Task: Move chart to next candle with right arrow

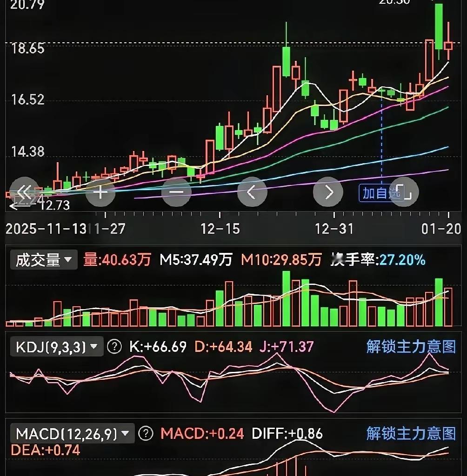Action: click(x=328, y=192)
